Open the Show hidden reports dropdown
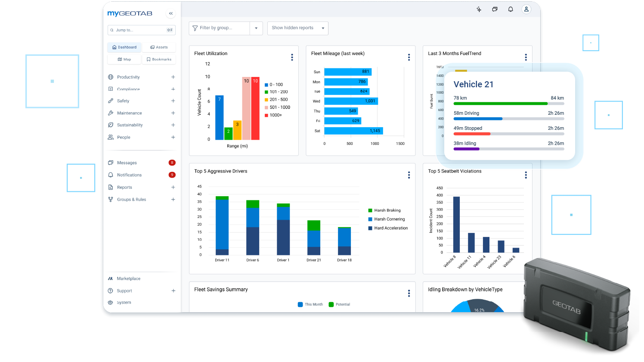The width and height of the screenshot is (644, 362). tap(298, 28)
